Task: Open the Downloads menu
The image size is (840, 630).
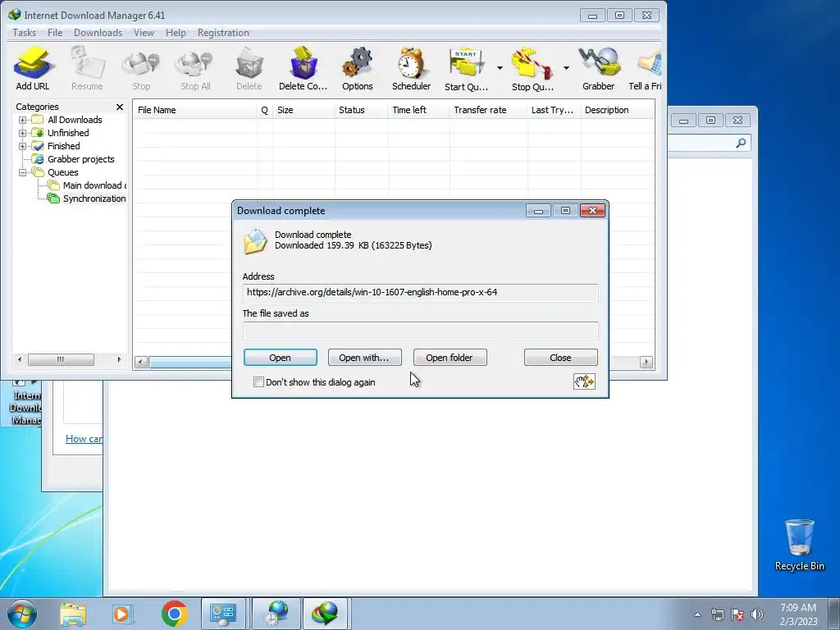Action: coord(98,33)
